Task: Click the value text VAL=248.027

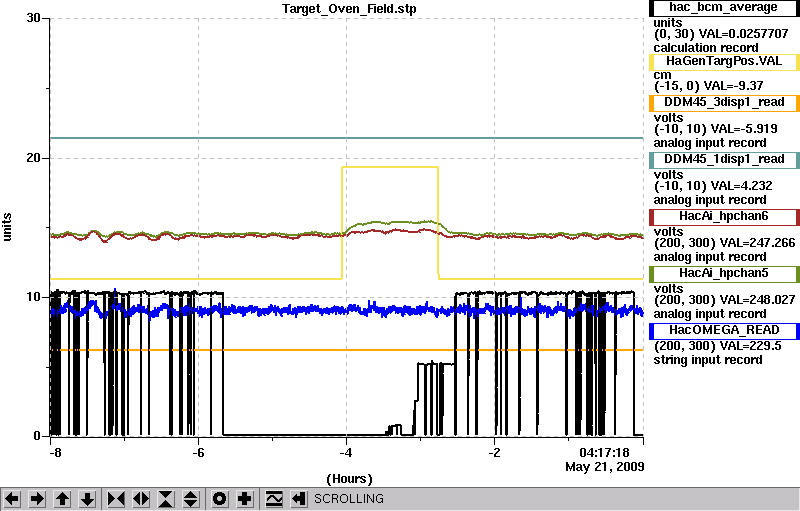Action: click(754, 300)
